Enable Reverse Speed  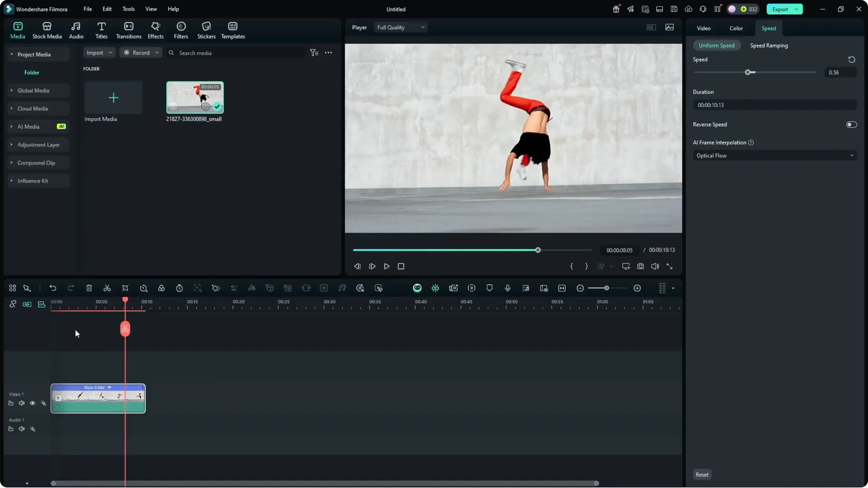(852, 124)
